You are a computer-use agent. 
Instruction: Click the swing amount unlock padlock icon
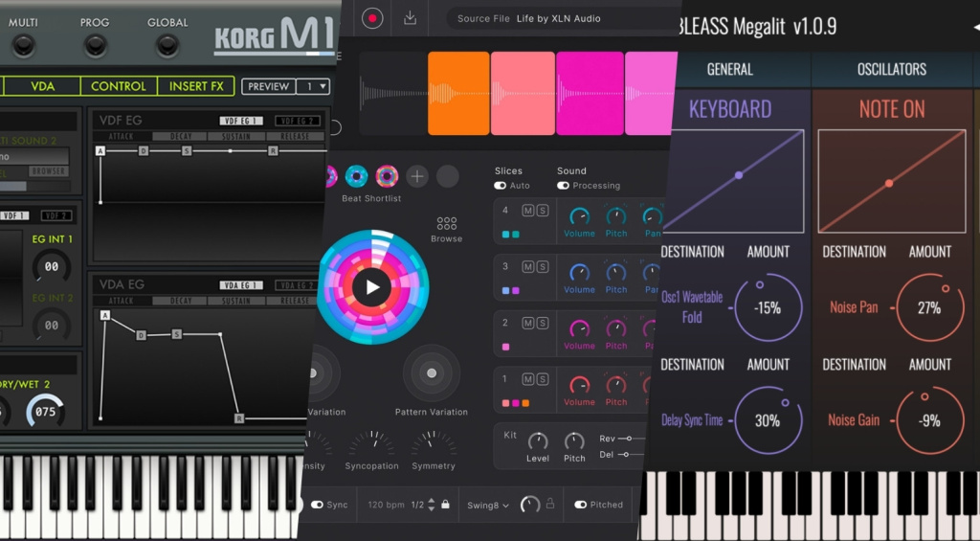tap(550, 505)
